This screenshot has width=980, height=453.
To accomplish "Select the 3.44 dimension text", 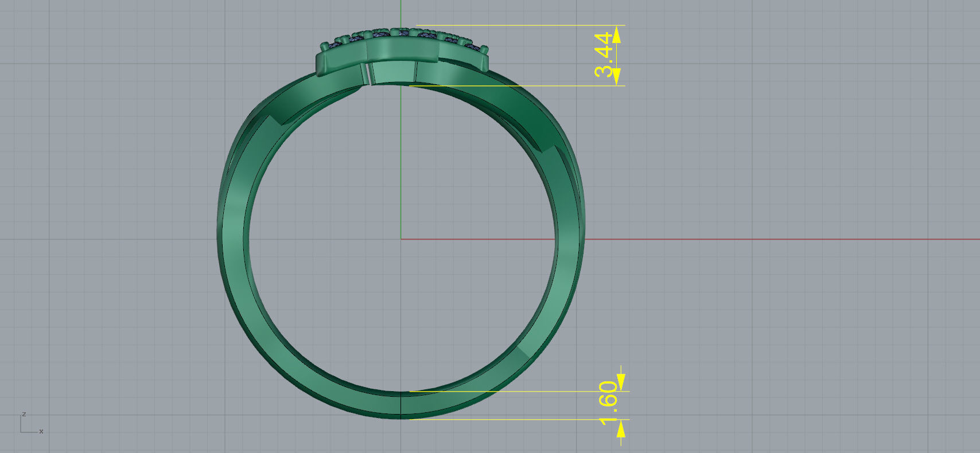I will [x=604, y=55].
